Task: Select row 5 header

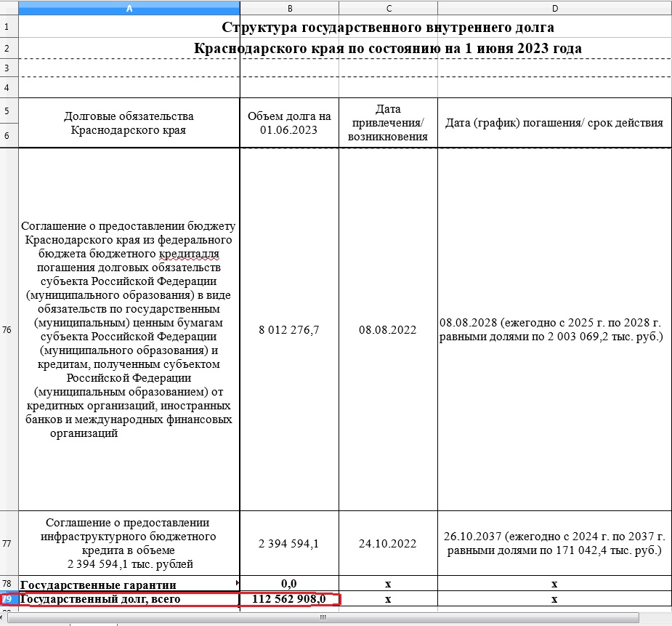Action: point(9,111)
